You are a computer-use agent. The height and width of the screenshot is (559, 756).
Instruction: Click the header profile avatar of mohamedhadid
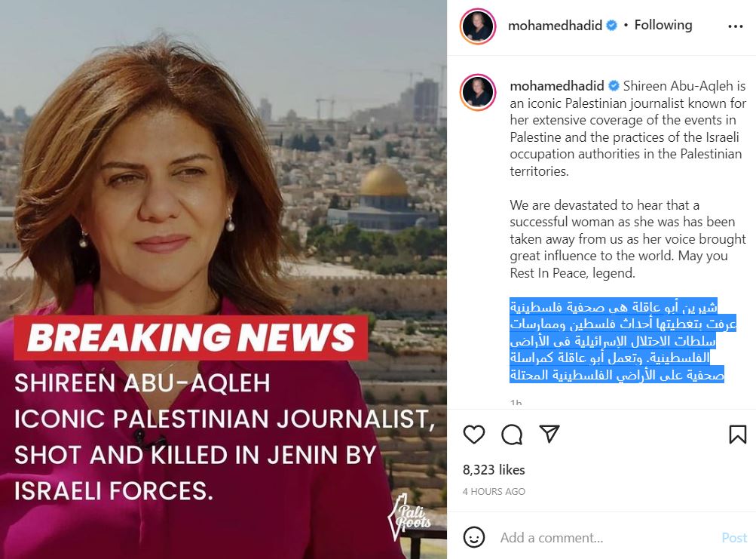[x=478, y=26]
